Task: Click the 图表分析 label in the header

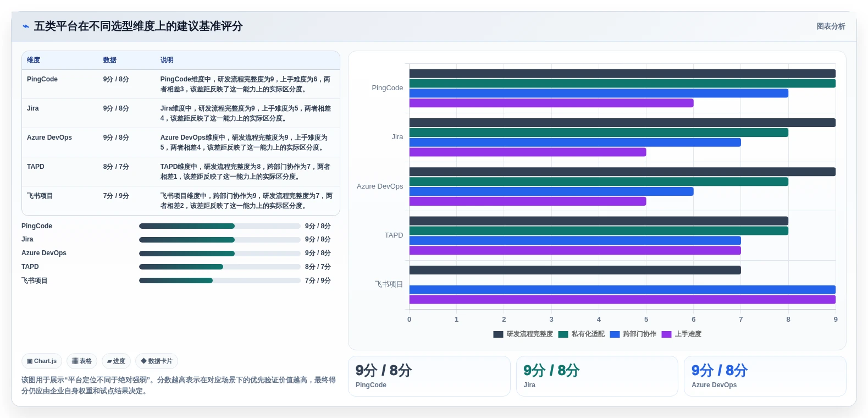Action: (x=831, y=26)
